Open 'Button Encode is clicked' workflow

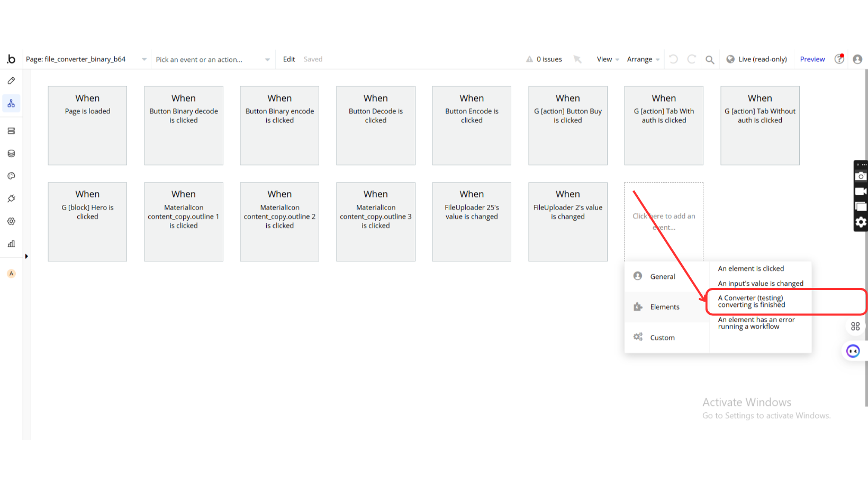tap(472, 125)
